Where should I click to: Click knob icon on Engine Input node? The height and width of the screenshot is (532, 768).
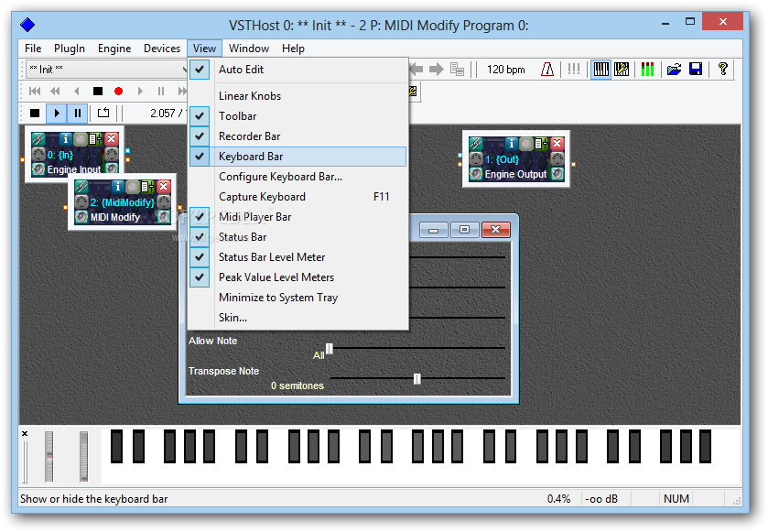(x=80, y=139)
